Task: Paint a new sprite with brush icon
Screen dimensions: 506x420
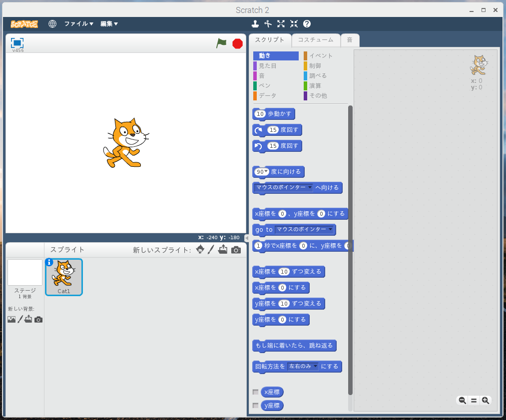Action: tap(211, 249)
